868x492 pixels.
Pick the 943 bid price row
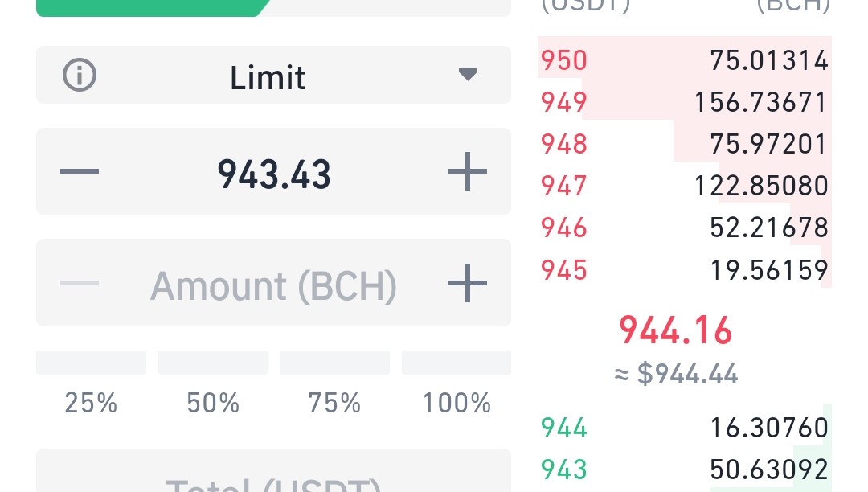[684, 469]
